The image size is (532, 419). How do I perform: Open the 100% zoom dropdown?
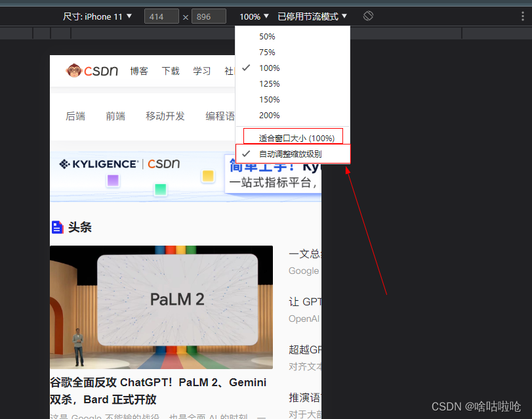(x=254, y=16)
